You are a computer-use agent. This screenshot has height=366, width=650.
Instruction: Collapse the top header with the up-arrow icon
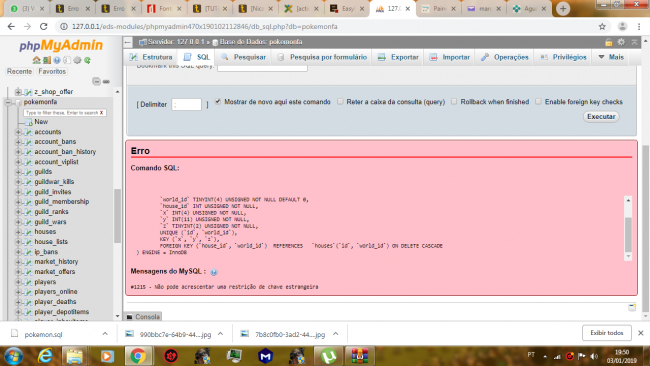pos(634,42)
